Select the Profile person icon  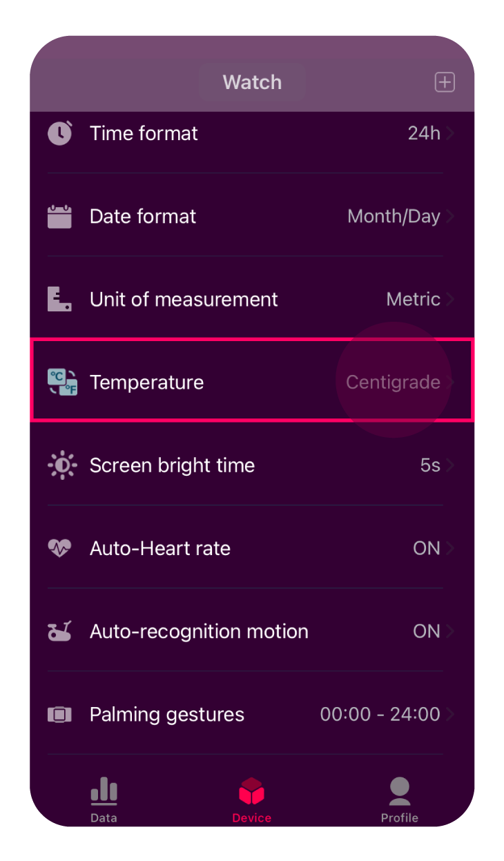click(399, 790)
